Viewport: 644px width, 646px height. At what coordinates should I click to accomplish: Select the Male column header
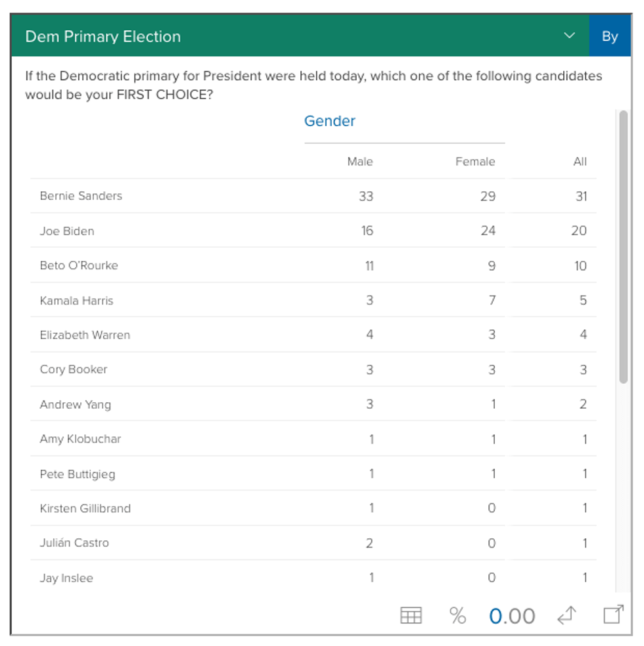359,162
